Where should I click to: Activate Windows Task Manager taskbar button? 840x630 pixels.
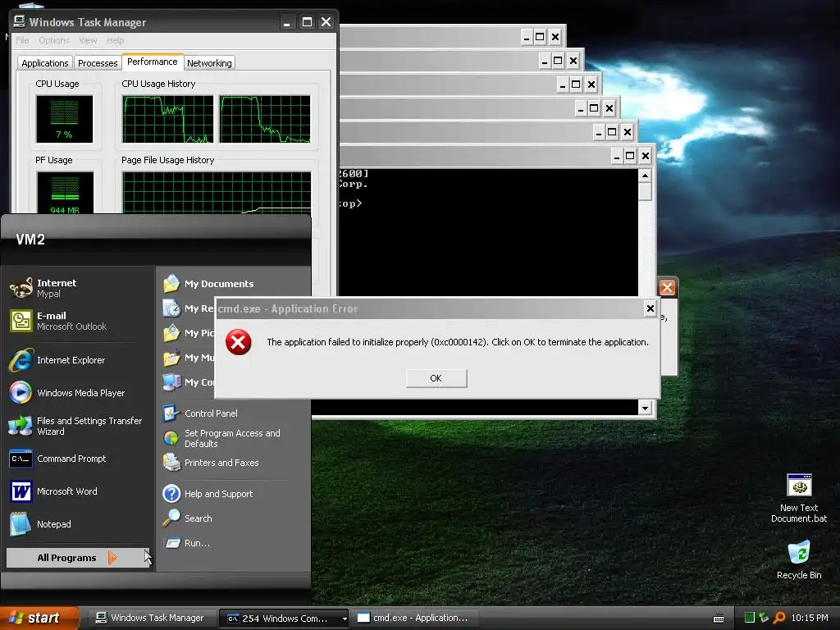(151, 619)
